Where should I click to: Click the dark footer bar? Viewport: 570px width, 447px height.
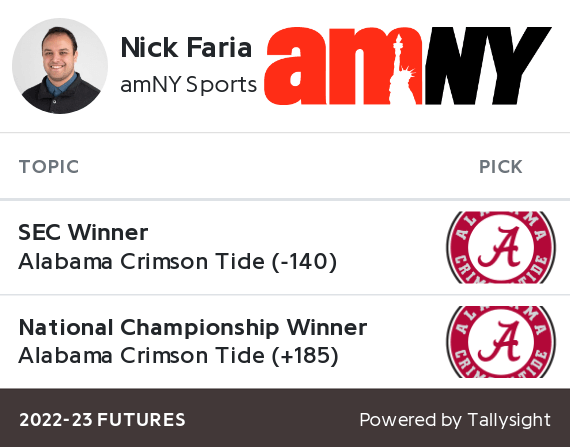pos(285,418)
